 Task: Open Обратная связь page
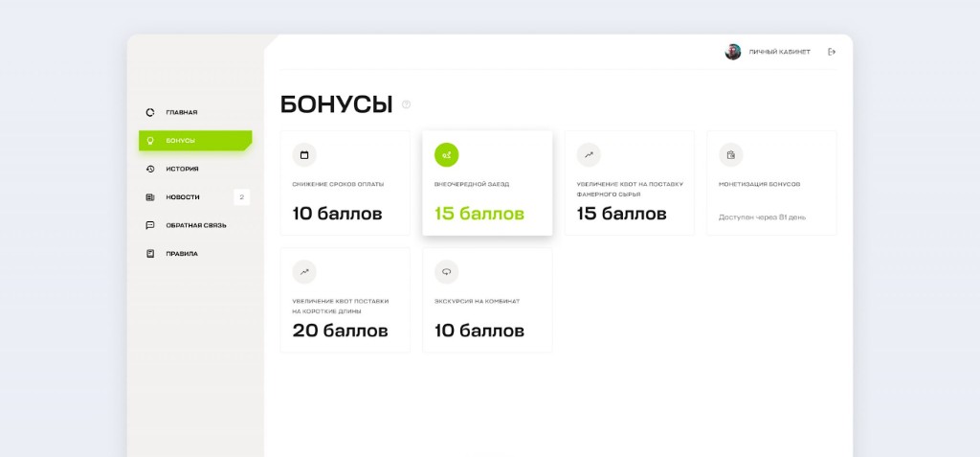[x=195, y=225]
